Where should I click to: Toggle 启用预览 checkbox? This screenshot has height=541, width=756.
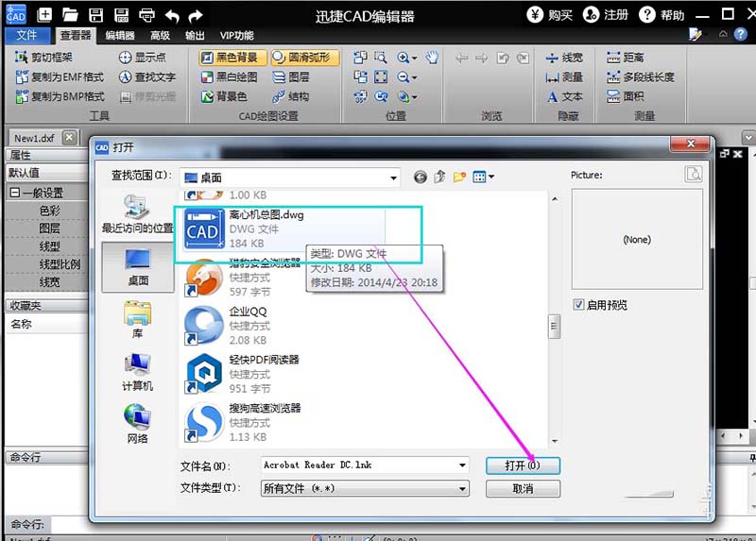(578, 304)
